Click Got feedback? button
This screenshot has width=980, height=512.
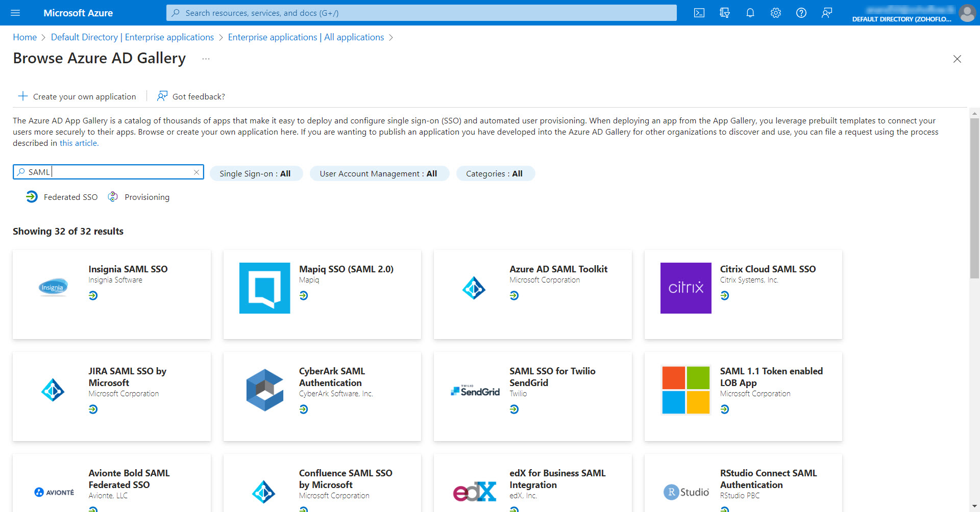tap(191, 96)
